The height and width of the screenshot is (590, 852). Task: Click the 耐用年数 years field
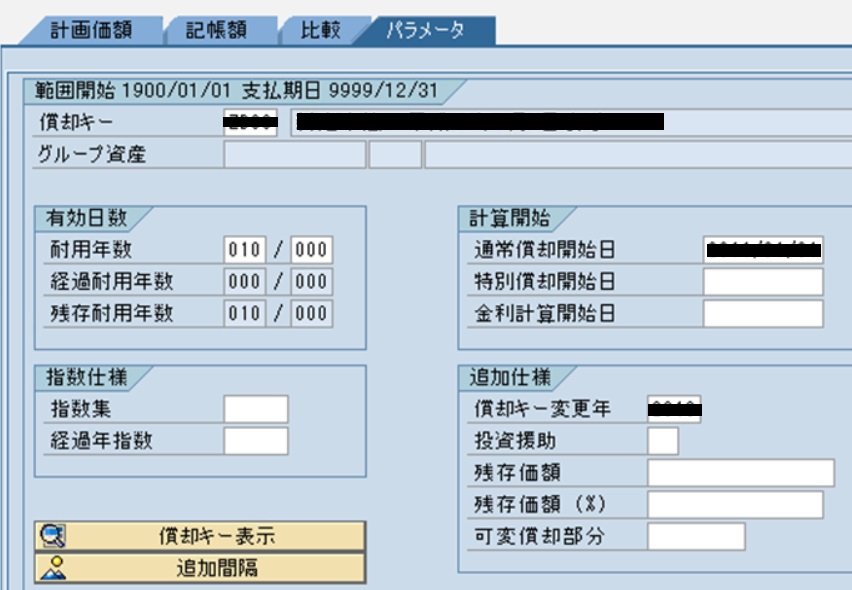coord(245,250)
